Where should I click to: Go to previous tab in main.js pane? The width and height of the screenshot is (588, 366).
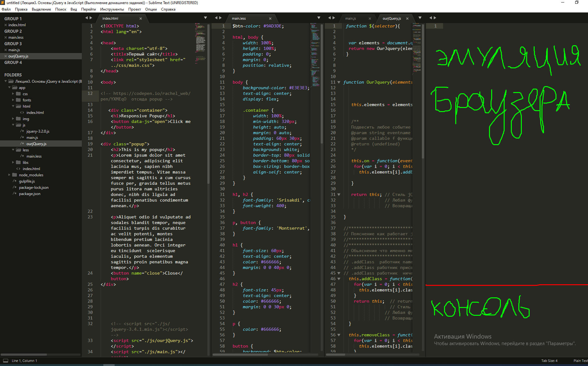point(329,18)
